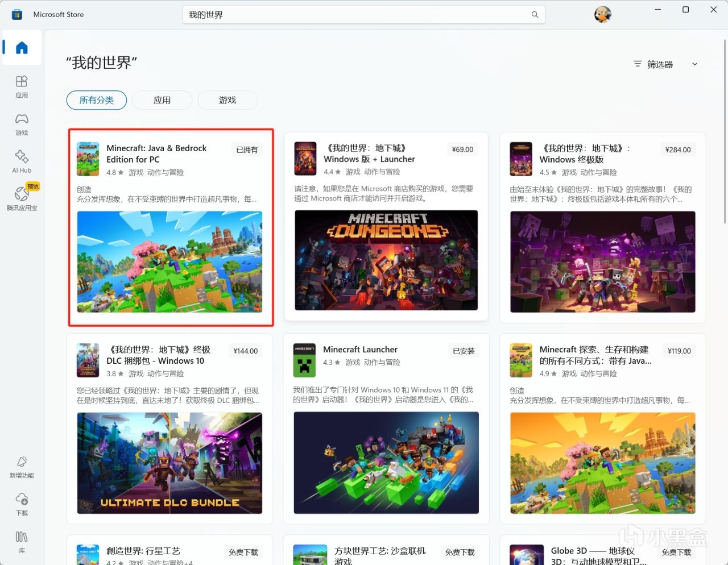Screen dimensions: 728x565
Task: Click the search magnifier icon
Action: [x=535, y=15]
